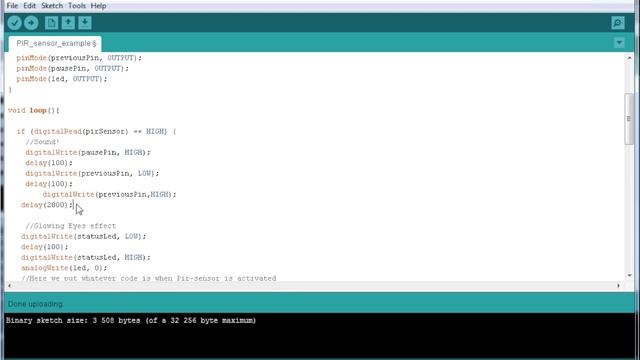Click the 'pinMode(led, OUTPUT);' line

coord(62,79)
